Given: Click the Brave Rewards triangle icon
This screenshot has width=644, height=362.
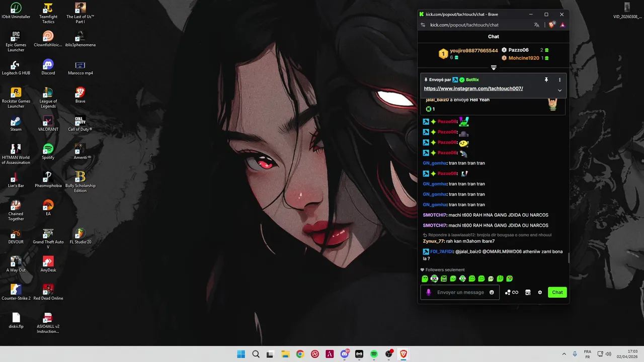Looking at the screenshot, I should [x=562, y=25].
